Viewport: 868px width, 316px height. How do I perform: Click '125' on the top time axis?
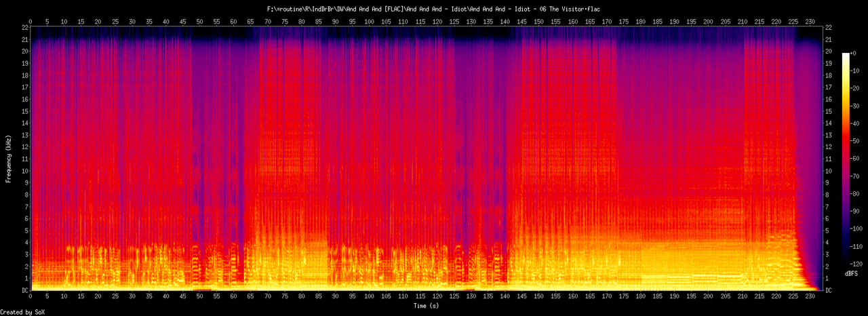click(454, 22)
